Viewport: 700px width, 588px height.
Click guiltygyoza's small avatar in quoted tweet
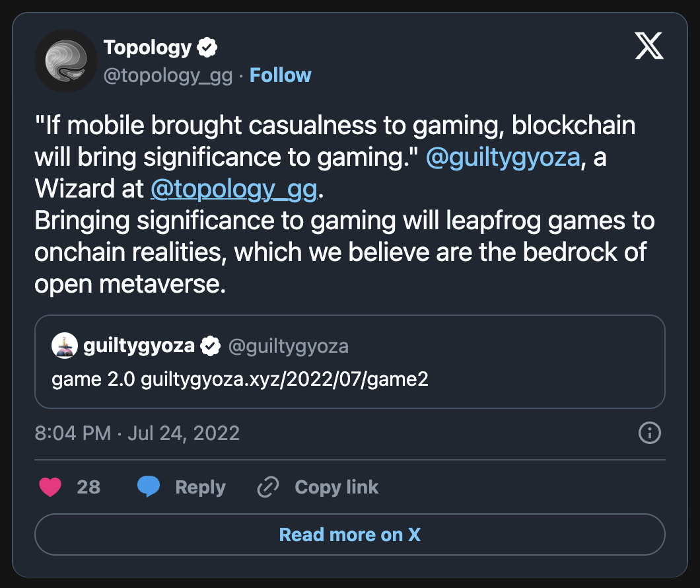tap(65, 346)
